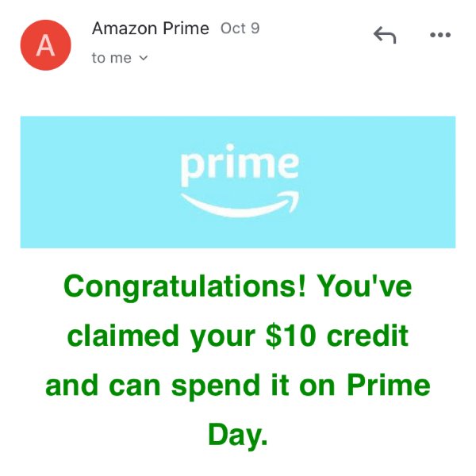Click the letter "A" inside the avatar circle
The image size is (476, 476).
click(45, 45)
